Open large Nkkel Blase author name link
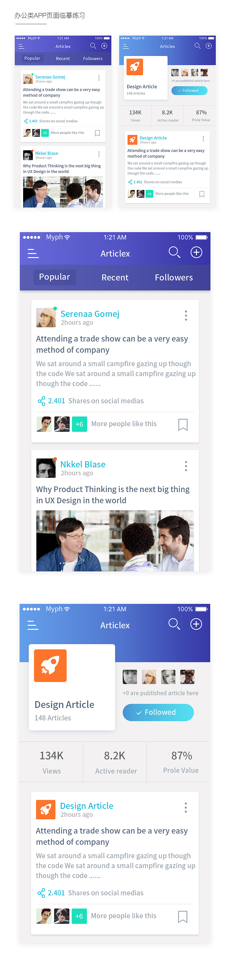This screenshot has height=980, width=230. pos(83,465)
